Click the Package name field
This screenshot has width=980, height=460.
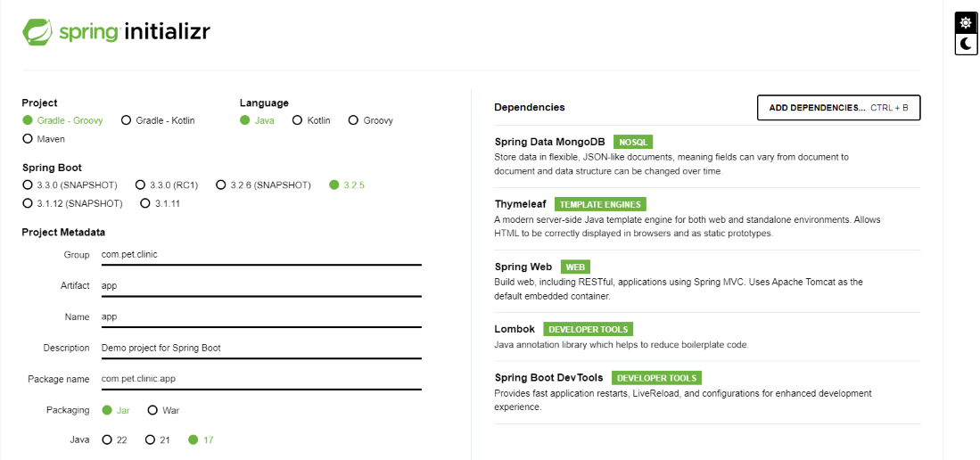click(260, 379)
